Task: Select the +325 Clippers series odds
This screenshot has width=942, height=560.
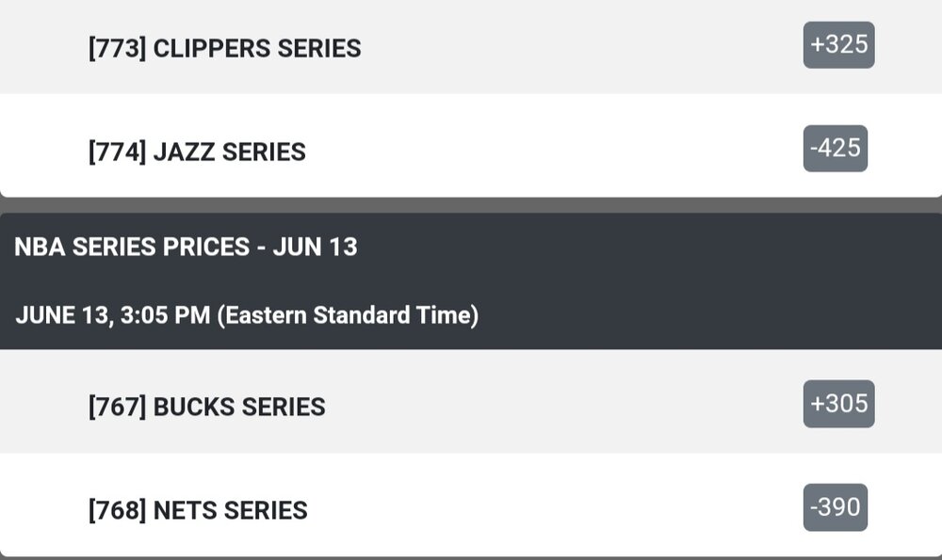Action: 838,45
